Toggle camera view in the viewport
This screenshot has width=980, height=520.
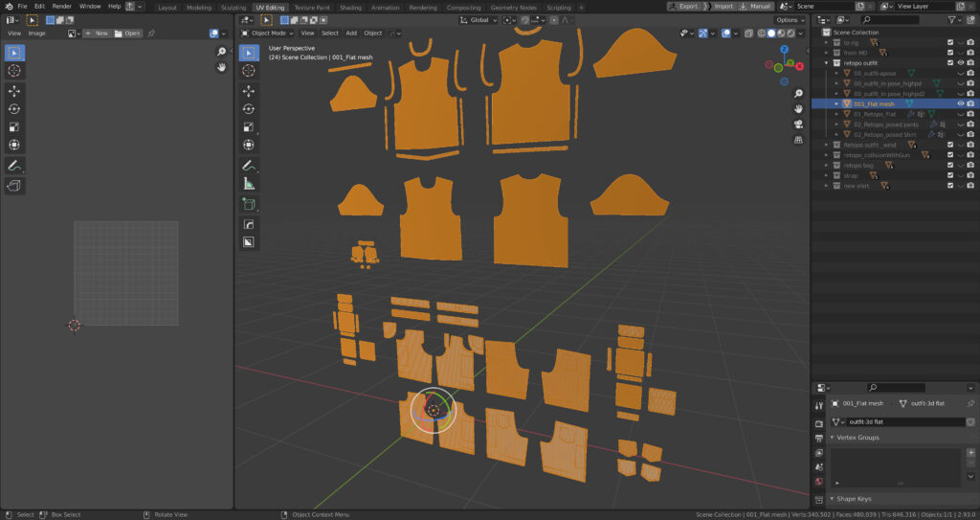tap(798, 124)
